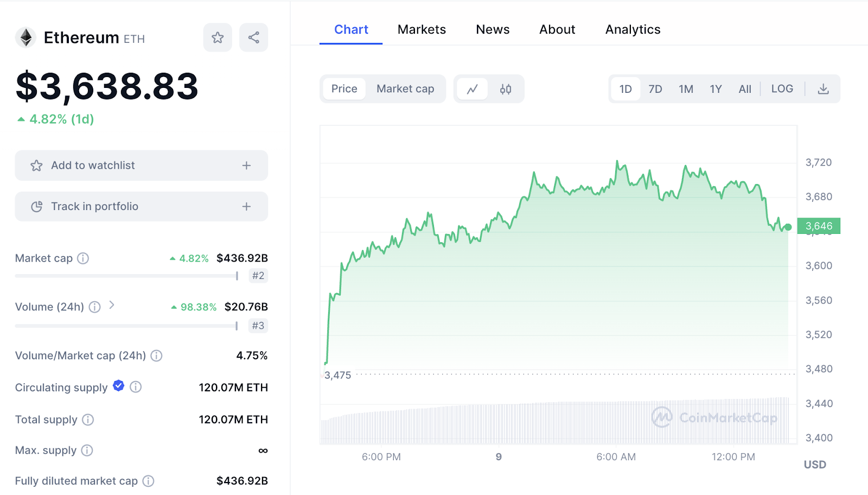Click the share icon next to Ethereum
The height and width of the screenshot is (495, 868).
[x=253, y=37]
